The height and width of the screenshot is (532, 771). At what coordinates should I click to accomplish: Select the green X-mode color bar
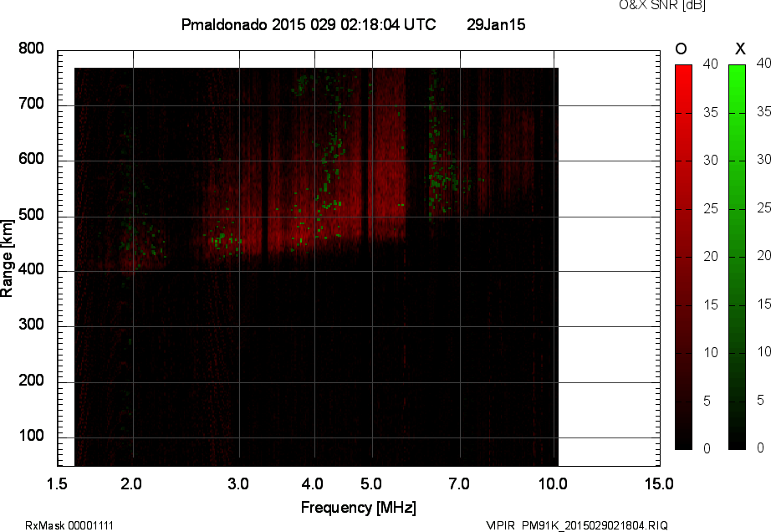tap(737, 257)
